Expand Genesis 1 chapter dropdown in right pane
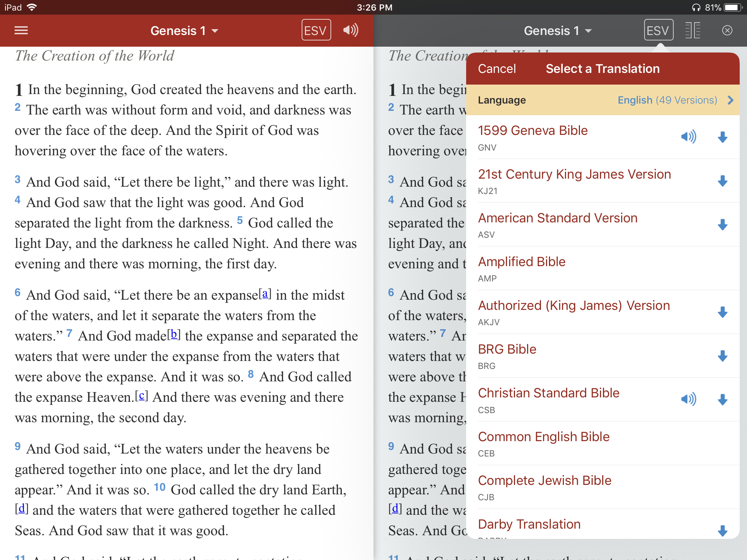The image size is (747, 560). (558, 31)
